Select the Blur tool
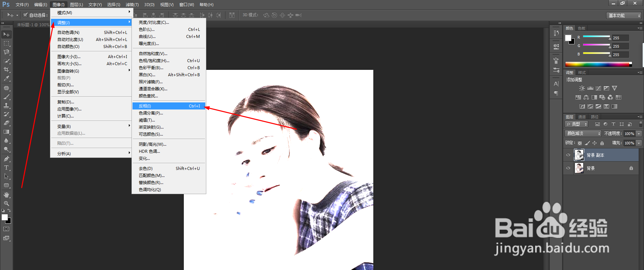Viewport: 644px width, 270px height. (6, 140)
